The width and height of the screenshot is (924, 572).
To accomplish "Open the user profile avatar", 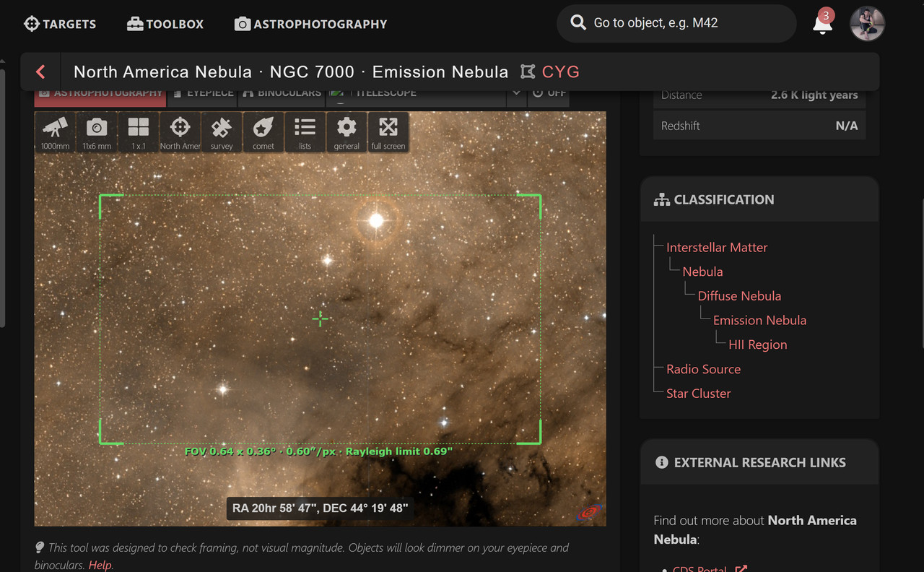I will click(867, 23).
